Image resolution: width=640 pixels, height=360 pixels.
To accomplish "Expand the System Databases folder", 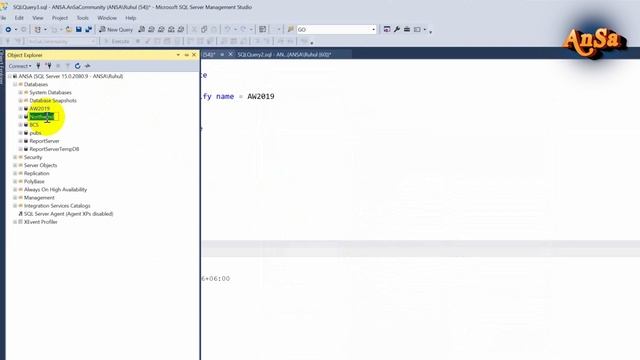I will (20, 93).
